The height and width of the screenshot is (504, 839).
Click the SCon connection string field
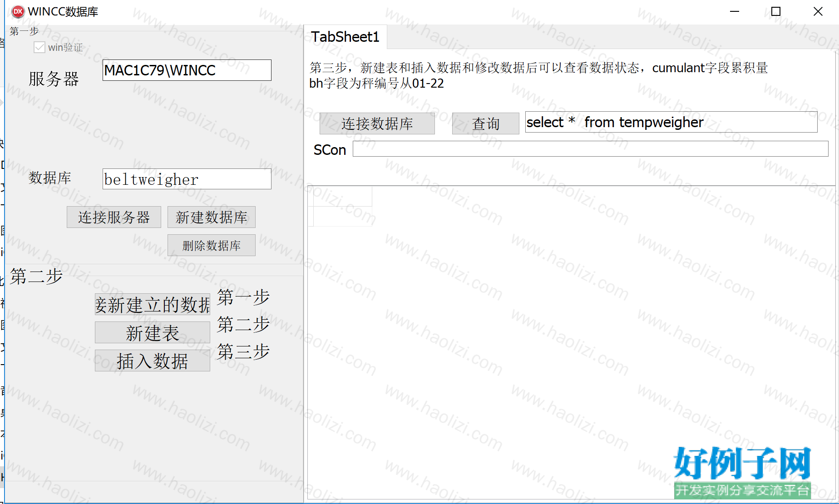point(590,149)
